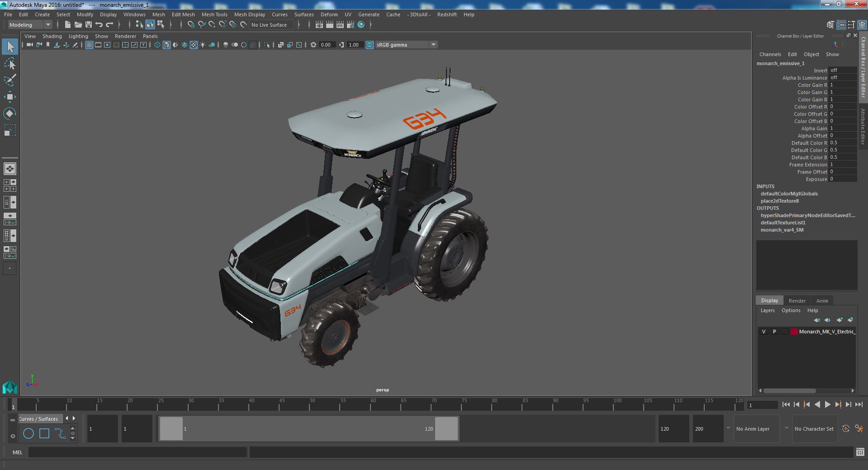The image size is (868, 470).
Task: Save the scene with floppy icon
Action: coord(89,25)
